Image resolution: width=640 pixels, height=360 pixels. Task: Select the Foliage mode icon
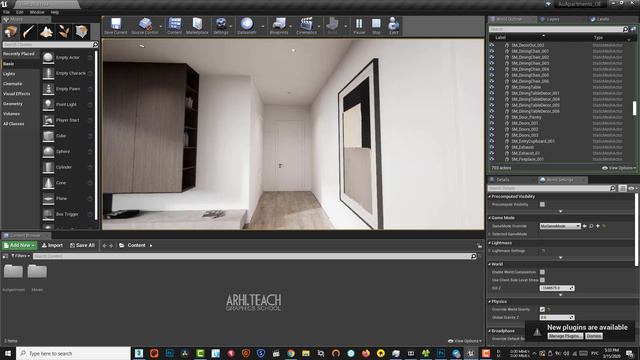(64, 31)
